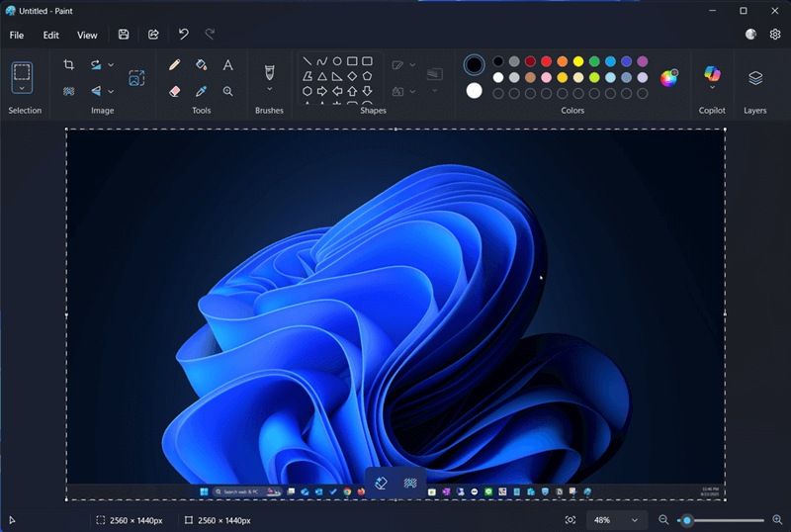The height and width of the screenshot is (532, 791).
Task: Choose the Eraser tool
Action: click(175, 91)
